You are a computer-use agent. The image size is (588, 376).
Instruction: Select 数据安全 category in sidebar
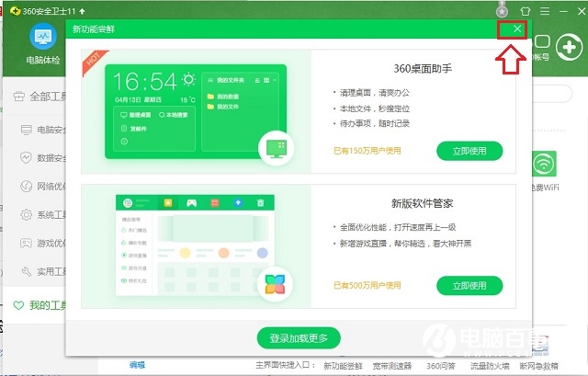point(43,158)
